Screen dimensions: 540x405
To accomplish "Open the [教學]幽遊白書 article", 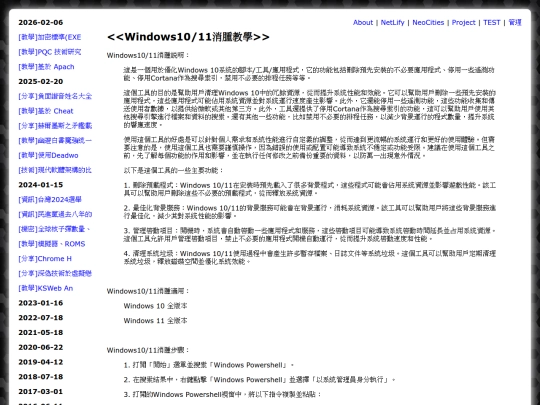I will click(x=55, y=141).
